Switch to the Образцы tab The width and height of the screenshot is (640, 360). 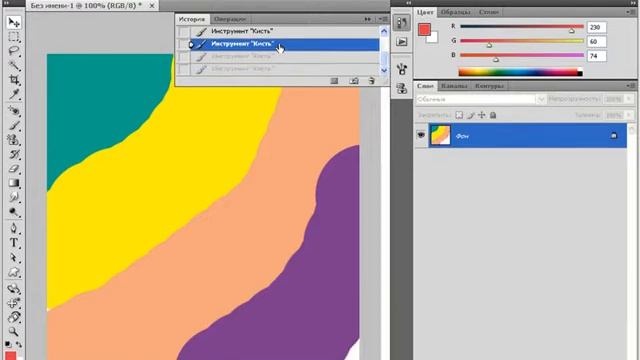pyautogui.click(x=455, y=12)
